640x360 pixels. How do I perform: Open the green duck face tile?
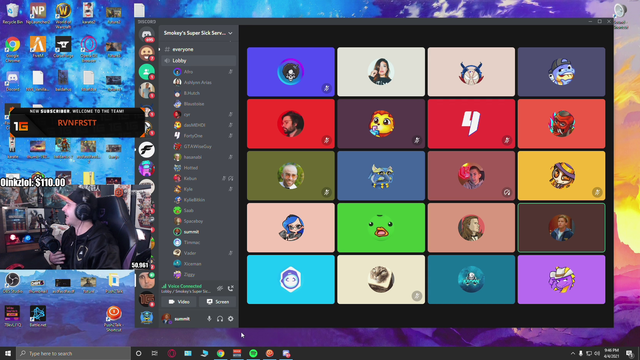pos(381,227)
